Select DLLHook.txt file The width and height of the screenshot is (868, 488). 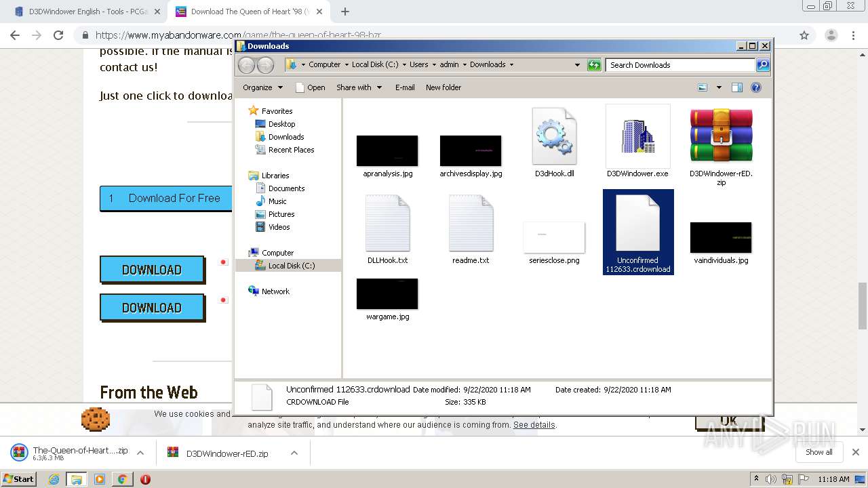pyautogui.click(x=387, y=223)
